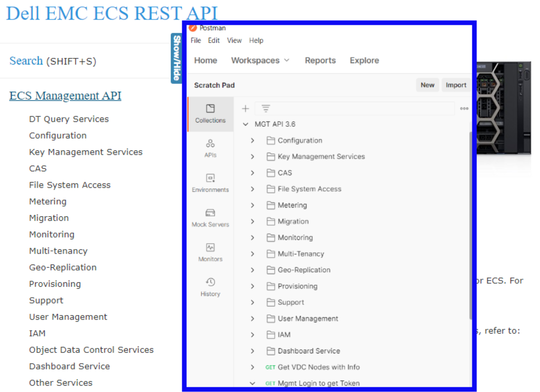Open the Environments sidebar icon

click(x=210, y=183)
